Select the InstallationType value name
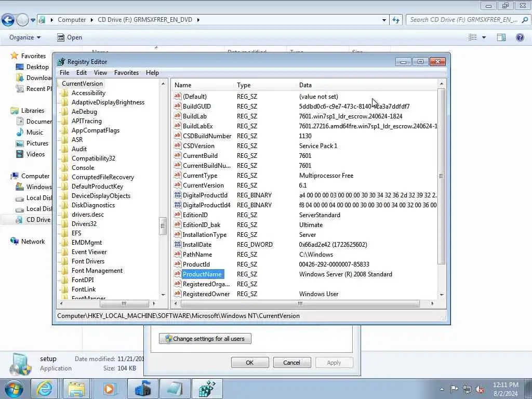Screen dimensions: 532x399 [x=204, y=235]
